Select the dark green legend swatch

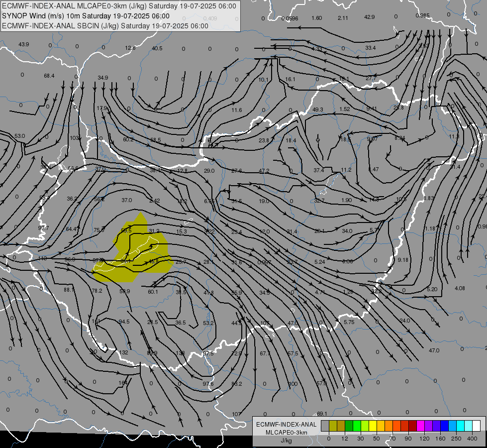pos(349,426)
